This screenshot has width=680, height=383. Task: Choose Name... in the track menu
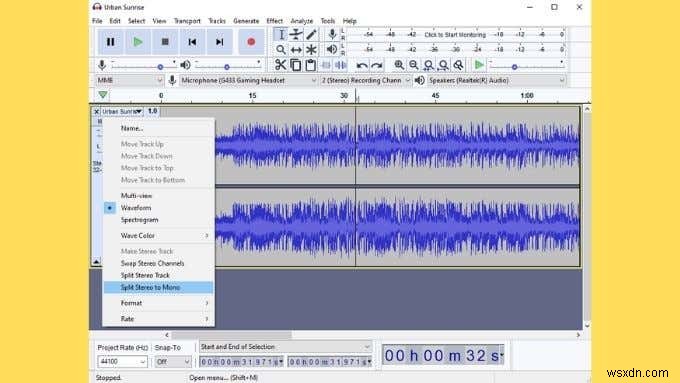point(158,128)
